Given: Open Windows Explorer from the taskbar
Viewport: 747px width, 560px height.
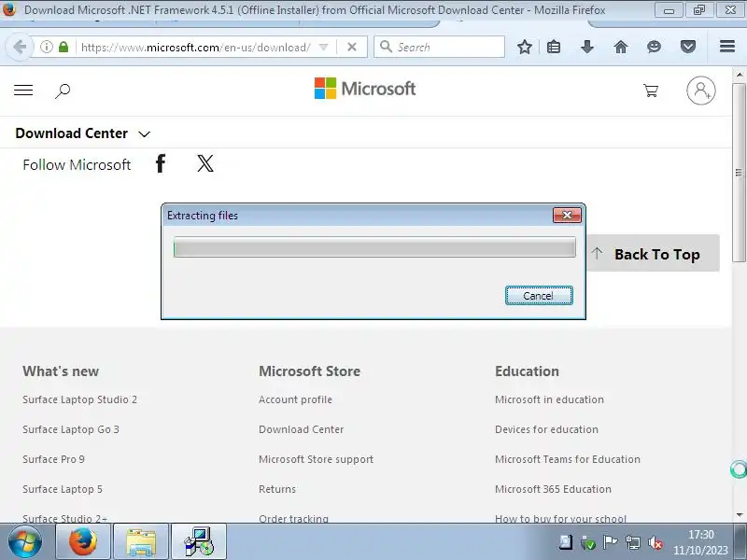Looking at the screenshot, I should [x=141, y=542].
